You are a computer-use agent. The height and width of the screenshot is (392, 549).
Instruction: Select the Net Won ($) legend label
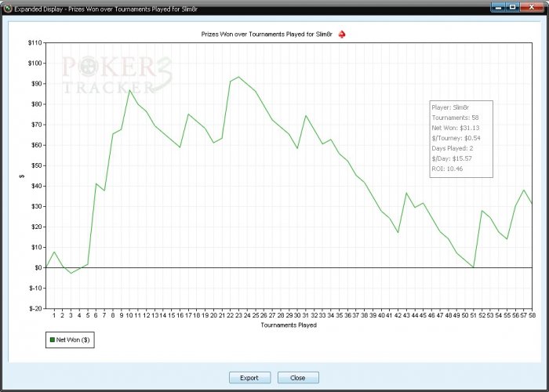click(73, 339)
